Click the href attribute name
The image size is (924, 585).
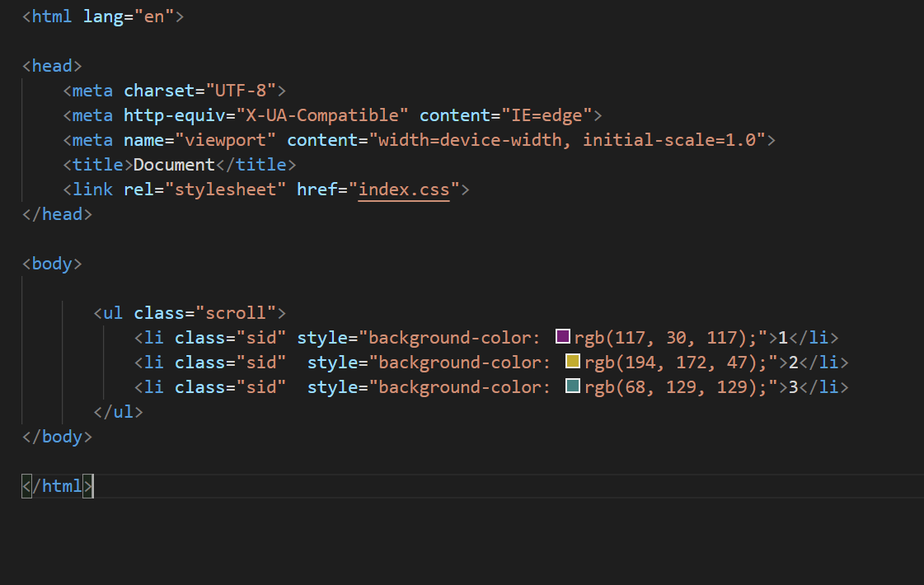coord(317,190)
